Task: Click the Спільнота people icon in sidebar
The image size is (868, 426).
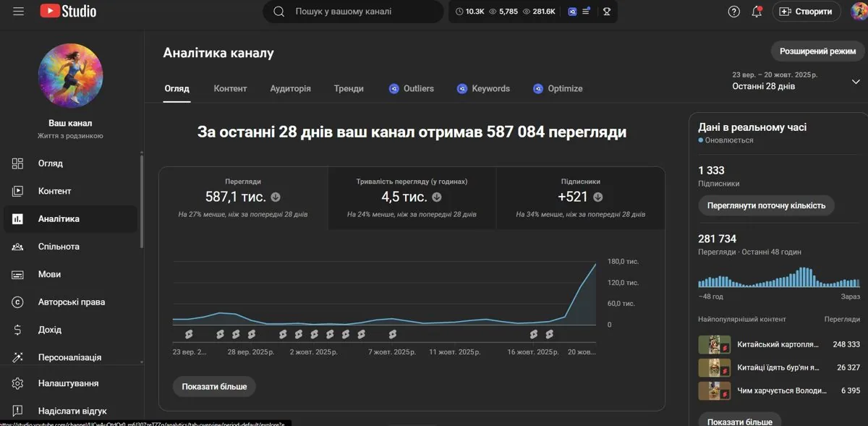Action: [x=18, y=247]
